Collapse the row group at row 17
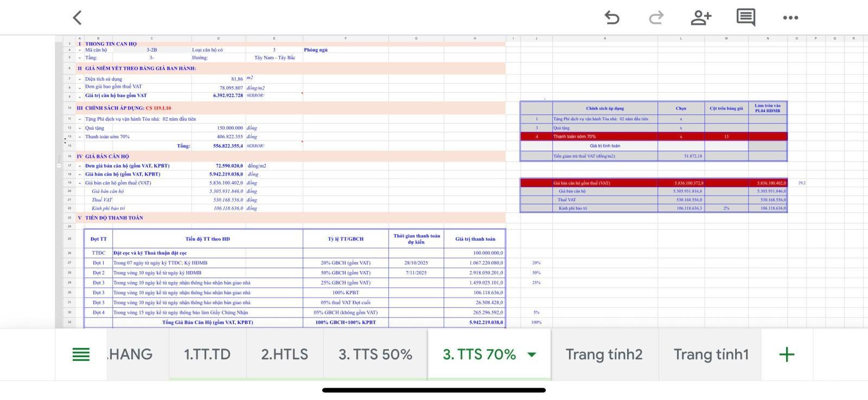Image resolution: width=868 pixels, height=400 pixels. pyautogui.click(x=59, y=165)
